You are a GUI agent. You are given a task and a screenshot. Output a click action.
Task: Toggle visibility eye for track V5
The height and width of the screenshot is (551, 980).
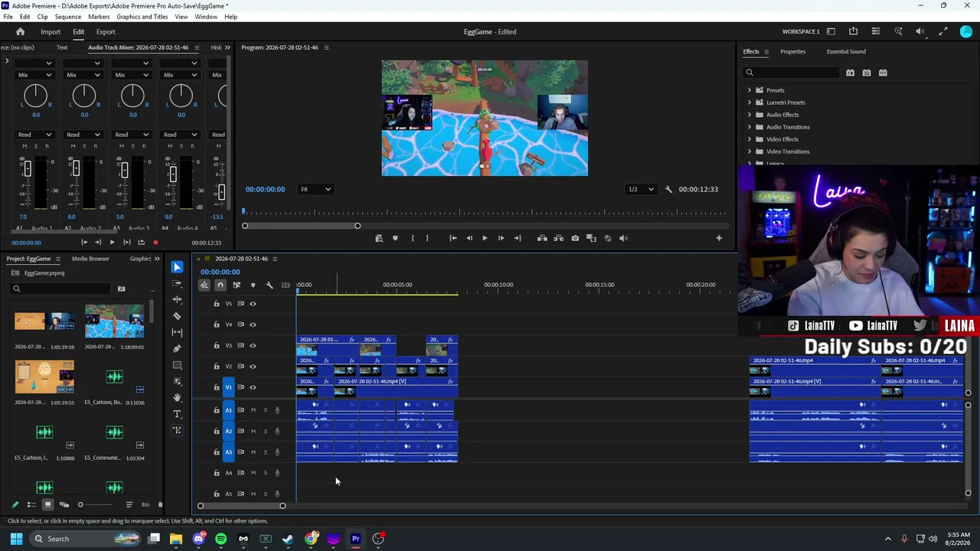pyautogui.click(x=253, y=304)
